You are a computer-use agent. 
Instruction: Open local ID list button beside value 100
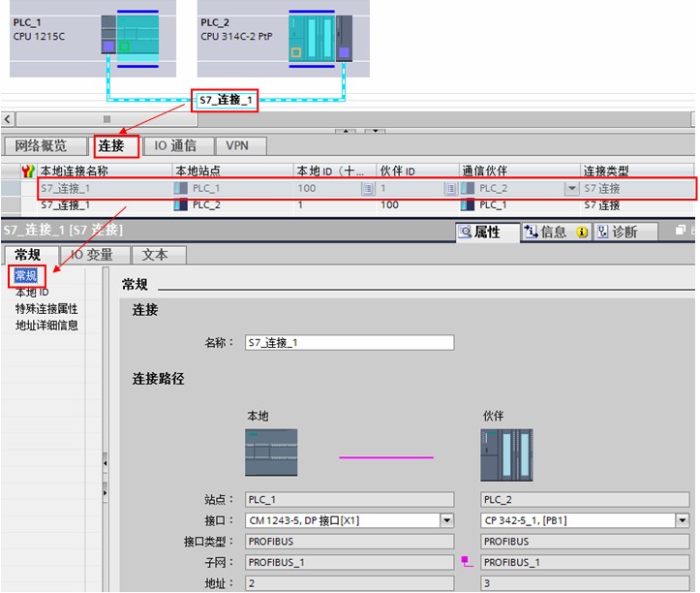368,189
